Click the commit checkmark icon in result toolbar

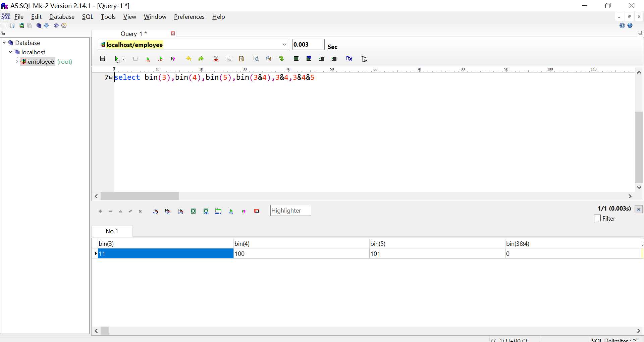tap(130, 211)
